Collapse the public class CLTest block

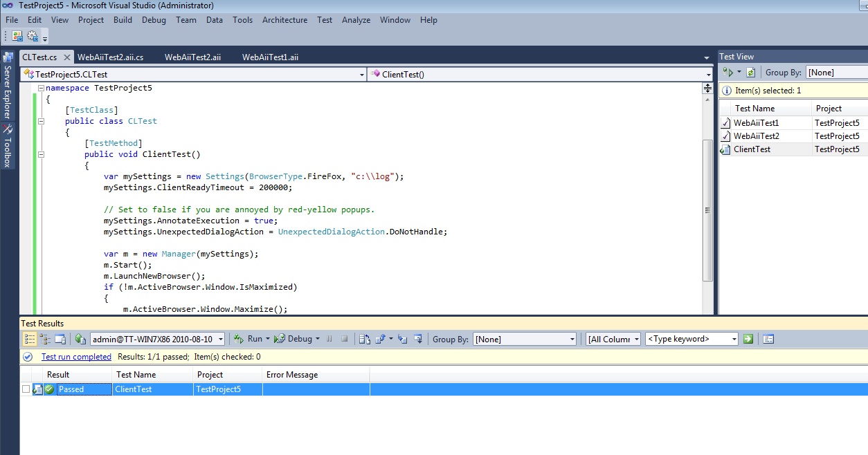pos(40,121)
